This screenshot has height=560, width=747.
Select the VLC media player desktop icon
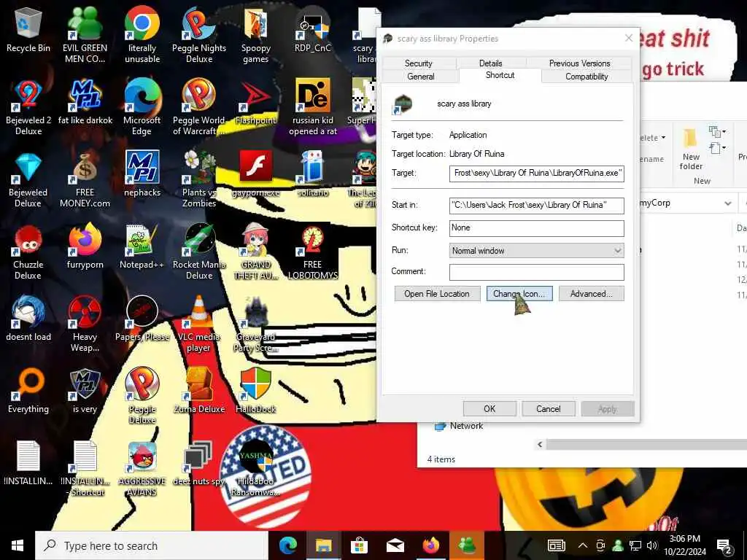pos(199,324)
